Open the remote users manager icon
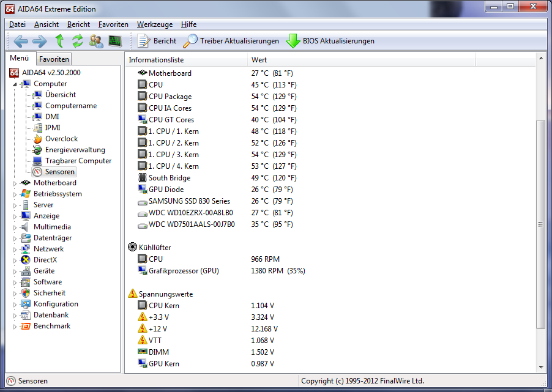The image size is (552, 392). click(x=96, y=41)
